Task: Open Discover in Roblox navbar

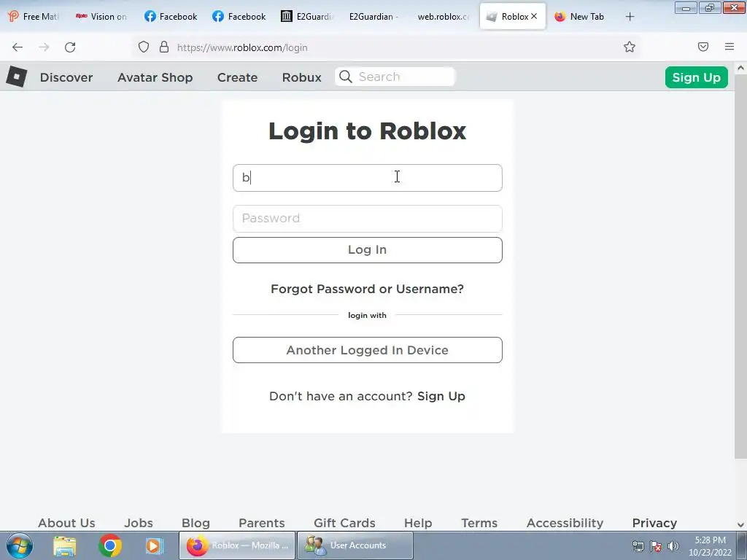Action: coord(66,77)
